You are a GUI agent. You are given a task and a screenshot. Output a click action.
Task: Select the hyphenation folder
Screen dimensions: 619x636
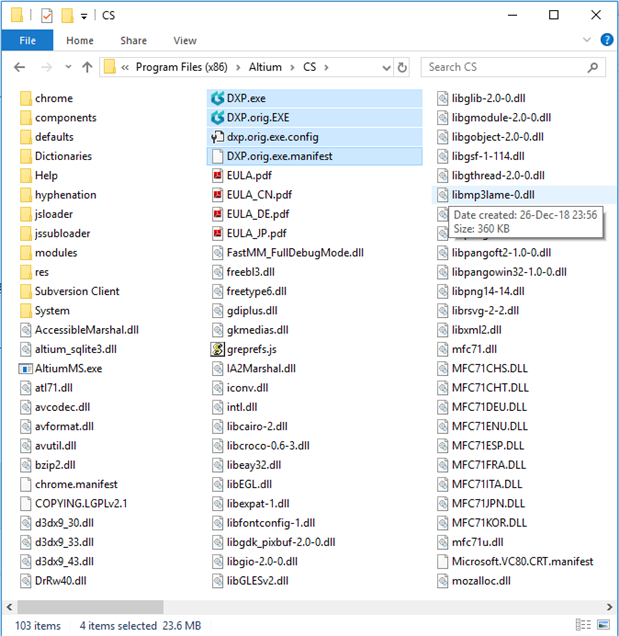(58, 195)
